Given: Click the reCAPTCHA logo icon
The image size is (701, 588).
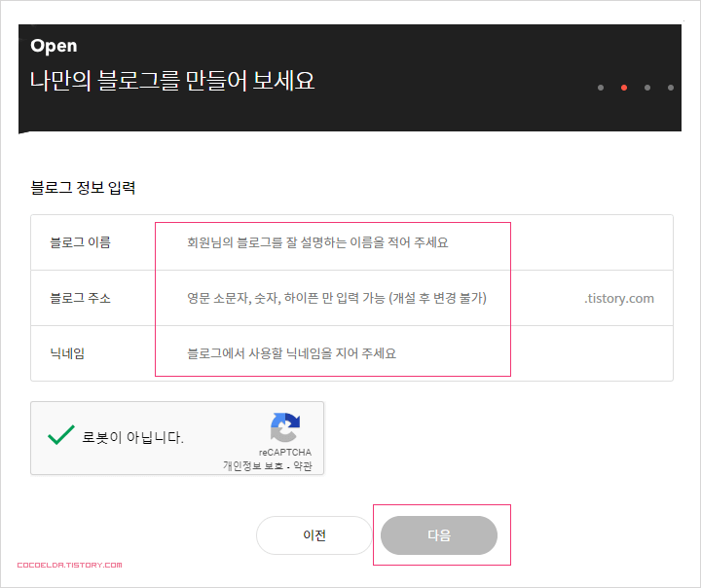Looking at the screenshot, I should tap(285, 427).
